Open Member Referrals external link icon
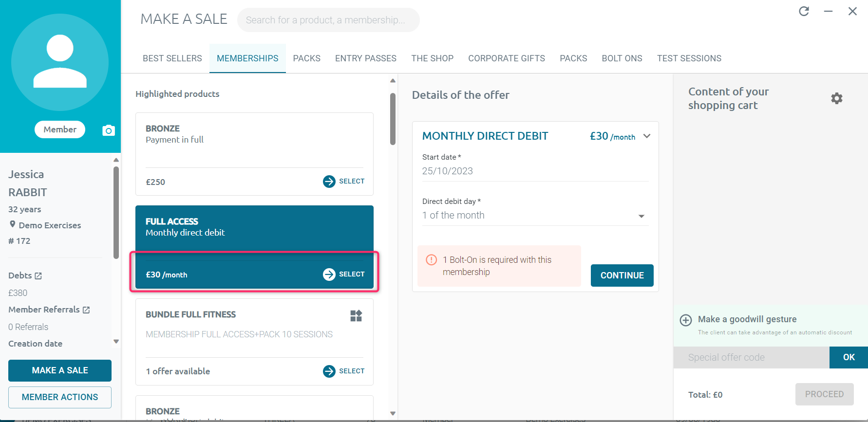Image resolution: width=868 pixels, height=422 pixels. tap(86, 310)
